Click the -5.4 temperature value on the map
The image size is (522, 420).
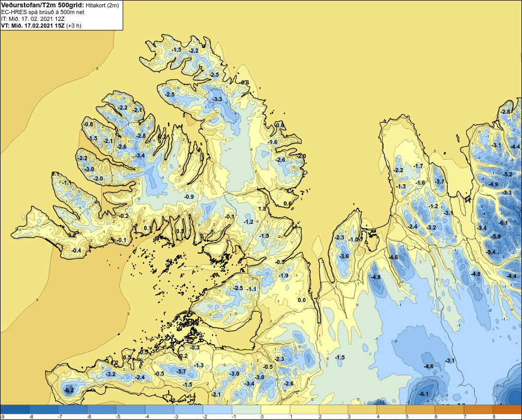point(491,252)
